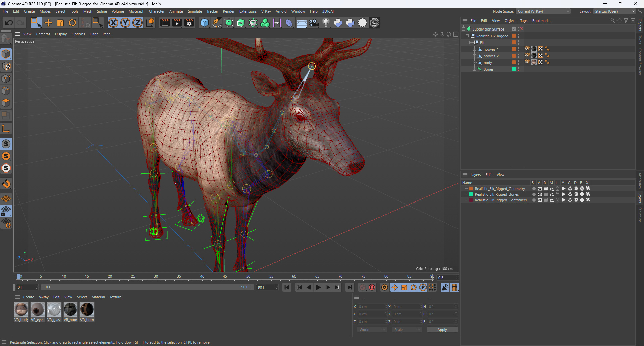The image size is (644, 346).
Task: Expand the hooves_1 tree item
Action: coord(475,49)
